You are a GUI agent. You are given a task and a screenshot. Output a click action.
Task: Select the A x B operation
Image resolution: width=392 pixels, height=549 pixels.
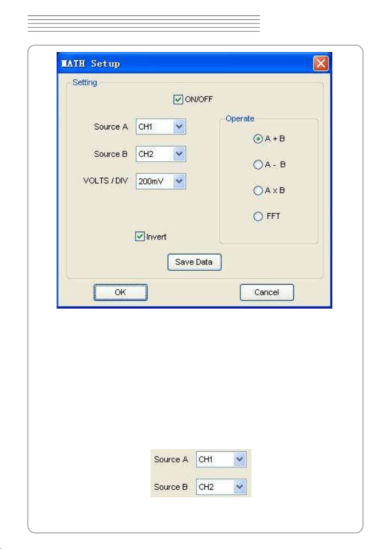(x=258, y=191)
